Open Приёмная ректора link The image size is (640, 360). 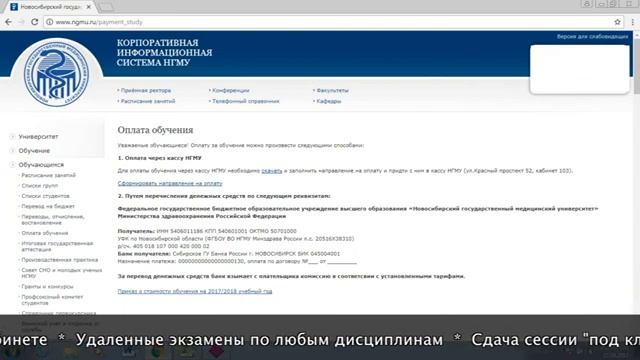146,91
